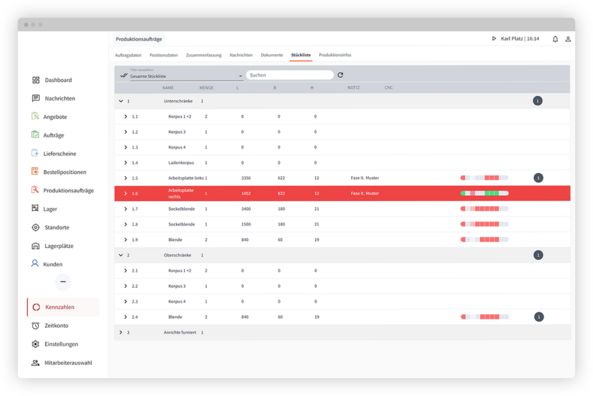Open the Nachrichten tab
This screenshot has width=593, height=396.
[241, 55]
